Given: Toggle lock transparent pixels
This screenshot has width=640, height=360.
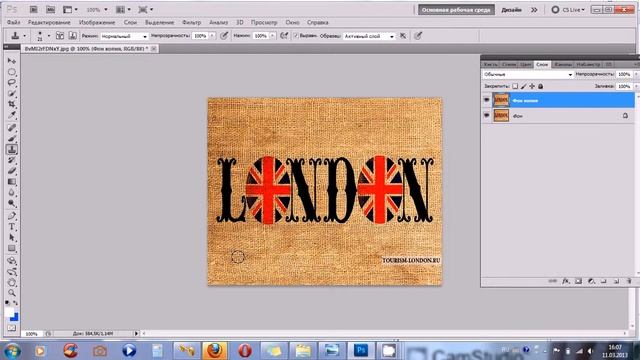Looking at the screenshot, I should click(x=515, y=86).
